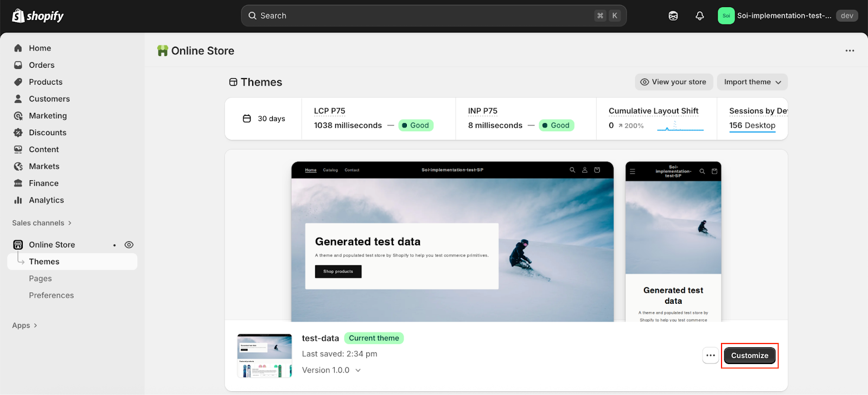Click the eye icon next to Online Store

pyautogui.click(x=129, y=245)
